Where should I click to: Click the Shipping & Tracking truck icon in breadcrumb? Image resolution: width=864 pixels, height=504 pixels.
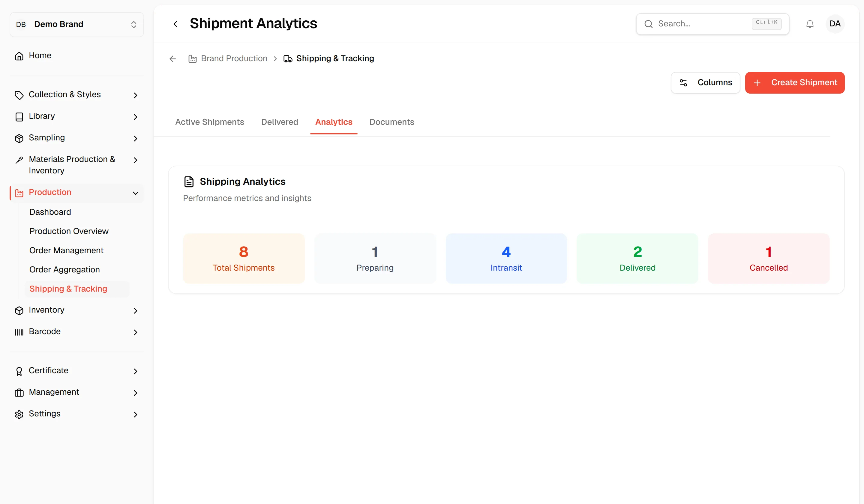point(288,59)
